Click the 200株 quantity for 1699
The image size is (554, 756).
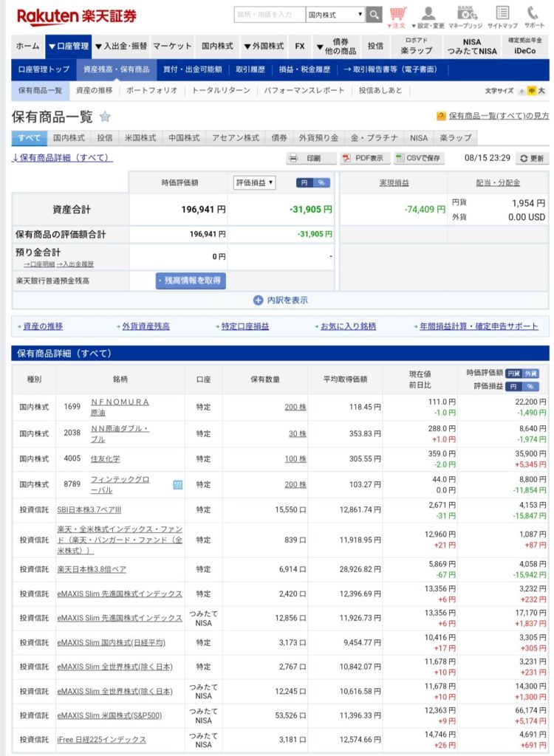coord(295,408)
